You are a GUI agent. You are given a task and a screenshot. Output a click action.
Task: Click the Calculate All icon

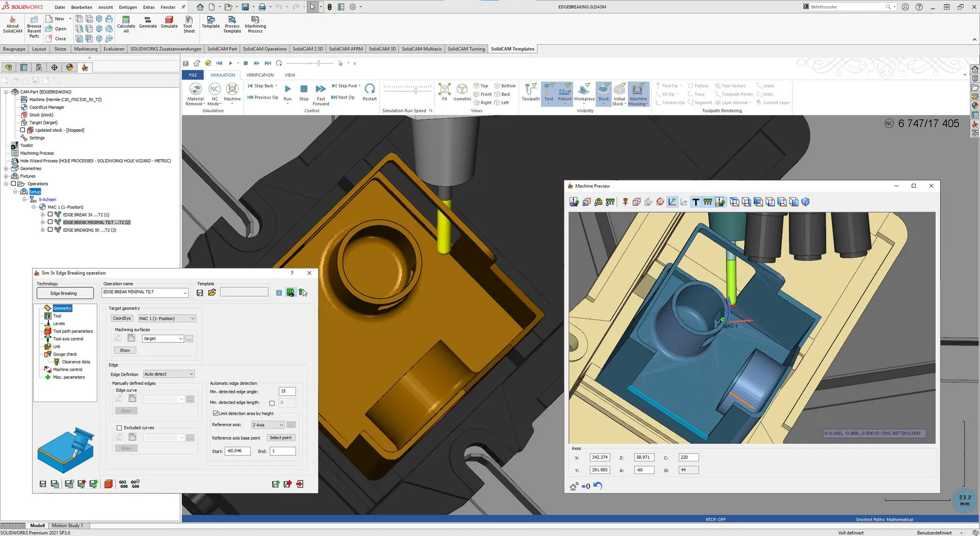tap(126, 24)
